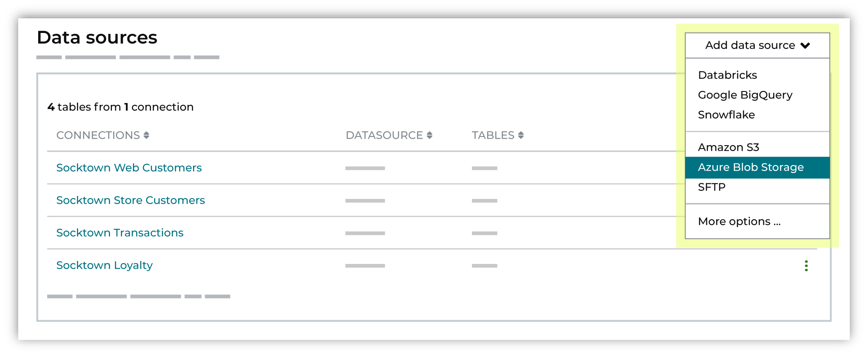
Task: Click the Data sources page title
Action: [97, 38]
